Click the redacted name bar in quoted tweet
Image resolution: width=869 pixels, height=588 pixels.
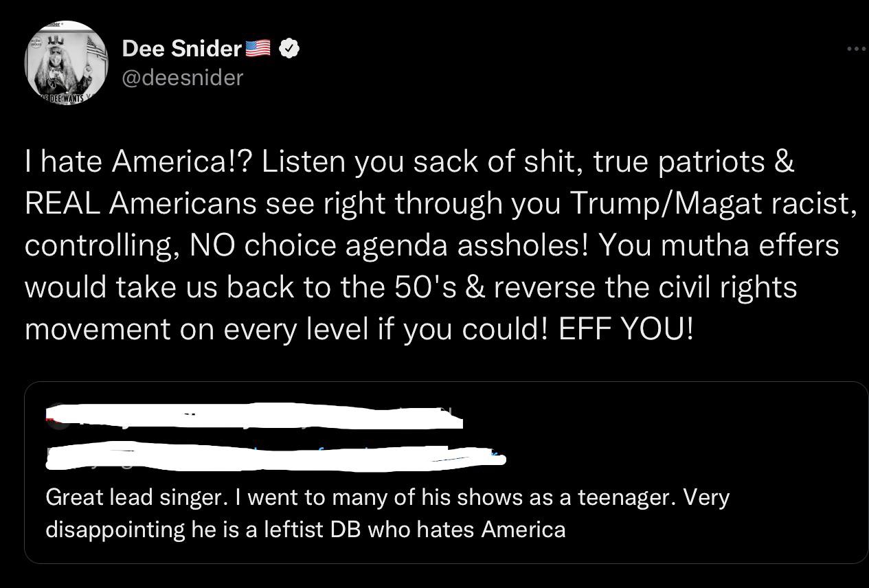click(254, 417)
